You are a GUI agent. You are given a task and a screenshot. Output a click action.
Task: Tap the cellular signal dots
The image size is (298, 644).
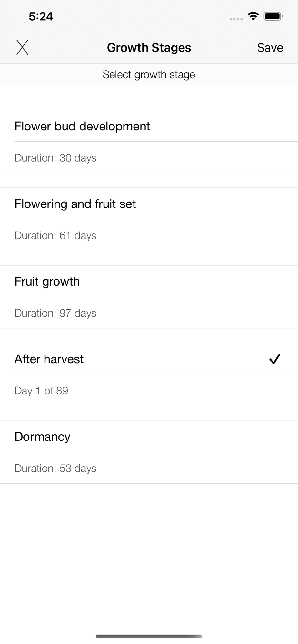pos(236,19)
